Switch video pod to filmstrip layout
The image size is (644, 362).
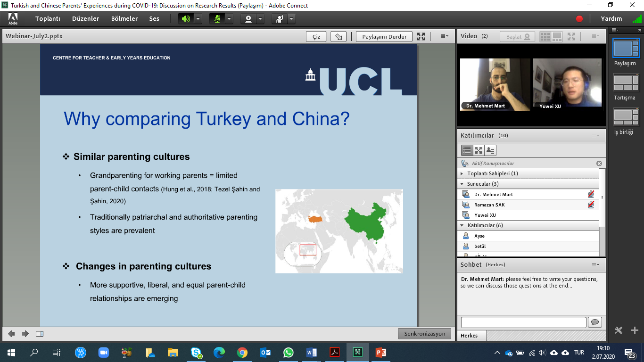[x=557, y=36]
